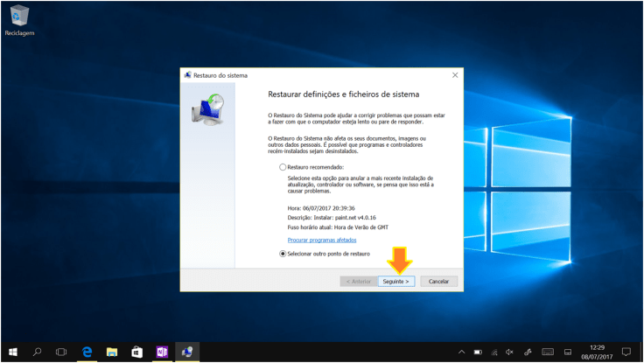The height and width of the screenshot is (363, 644).
Task: Open Task View from the taskbar
Action: (61, 352)
